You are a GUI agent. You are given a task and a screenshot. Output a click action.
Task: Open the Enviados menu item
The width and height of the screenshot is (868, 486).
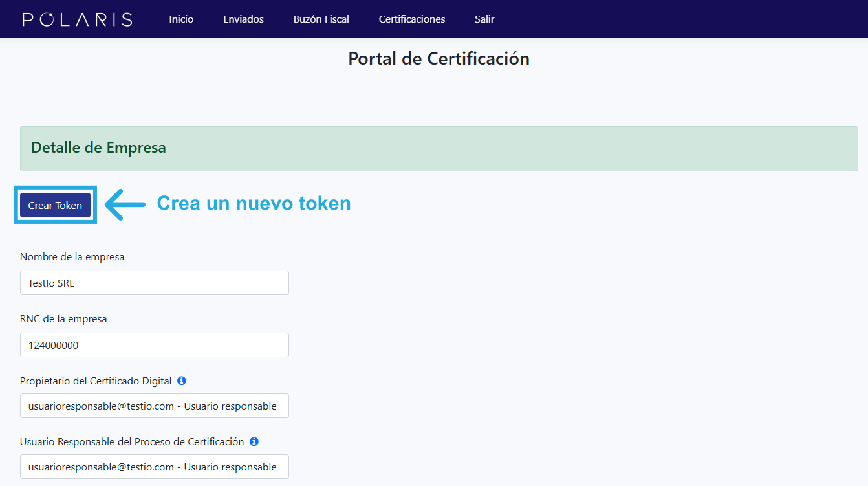(x=243, y=19)
